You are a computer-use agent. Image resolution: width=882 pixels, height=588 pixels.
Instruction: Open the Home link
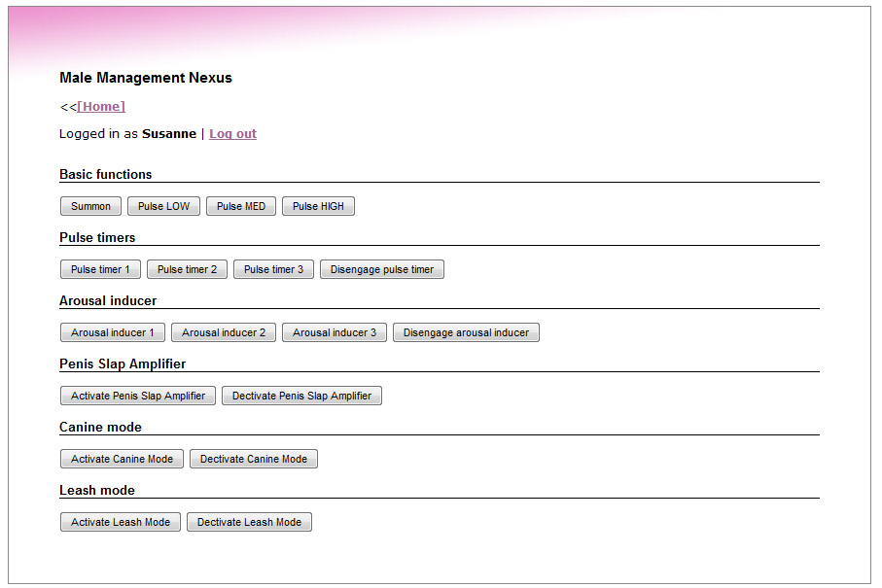pos(101,107)
